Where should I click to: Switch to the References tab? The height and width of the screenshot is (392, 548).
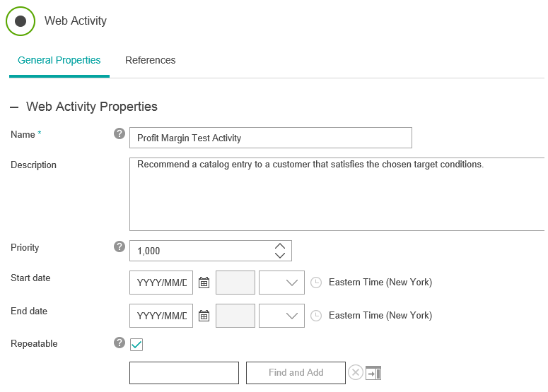click(150, 60)
